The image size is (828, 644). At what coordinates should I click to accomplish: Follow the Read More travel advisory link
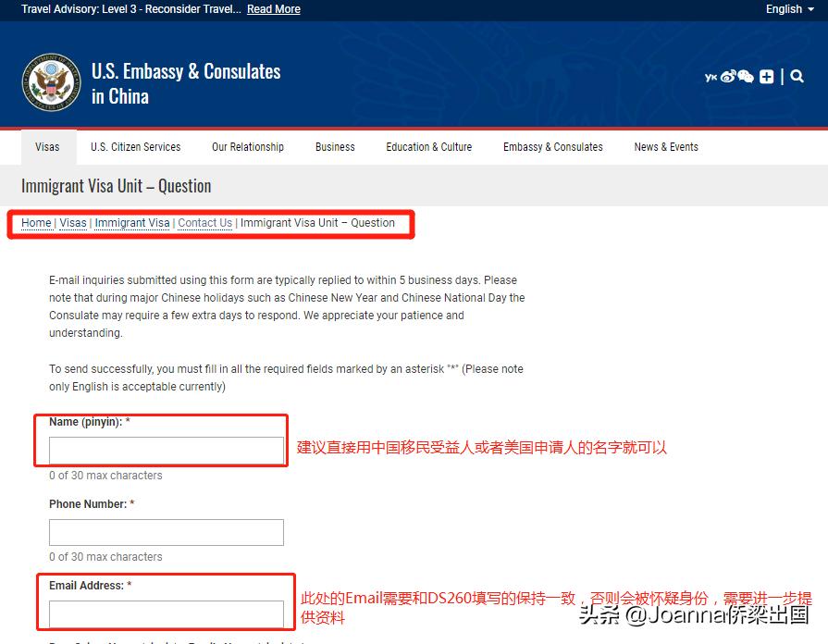click(274, 9)
